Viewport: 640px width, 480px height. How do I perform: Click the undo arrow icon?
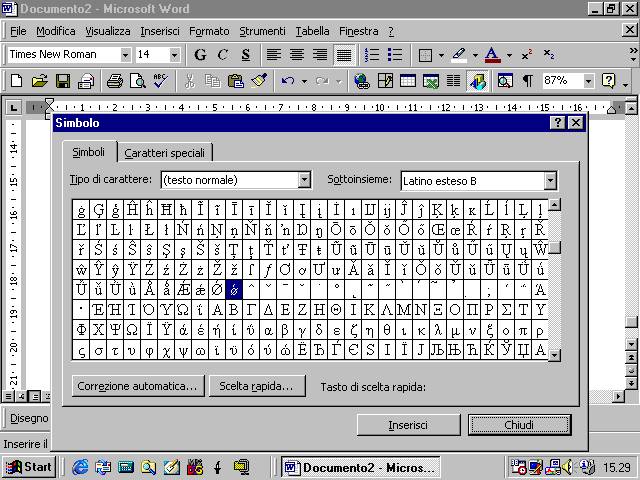coord(288,81)
